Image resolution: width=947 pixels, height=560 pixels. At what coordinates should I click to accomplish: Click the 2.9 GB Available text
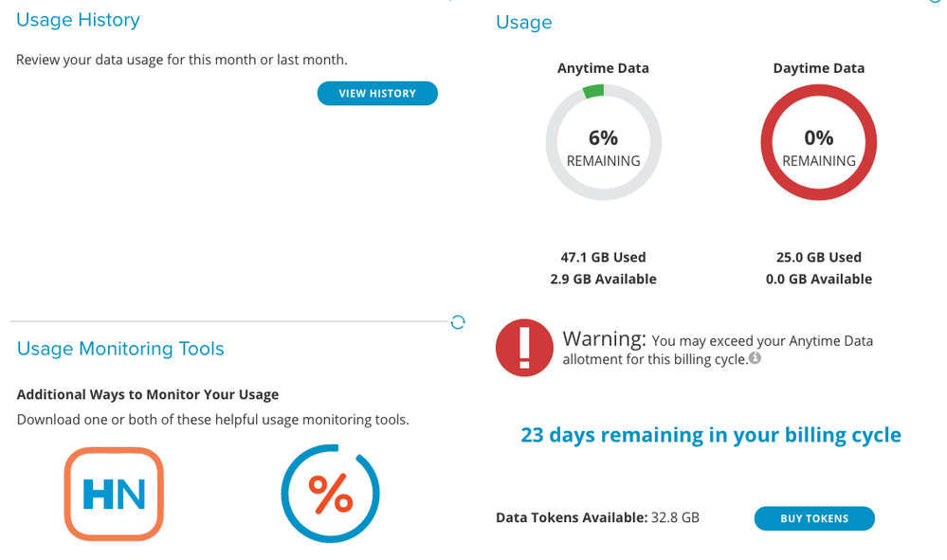tap(603, 280)
